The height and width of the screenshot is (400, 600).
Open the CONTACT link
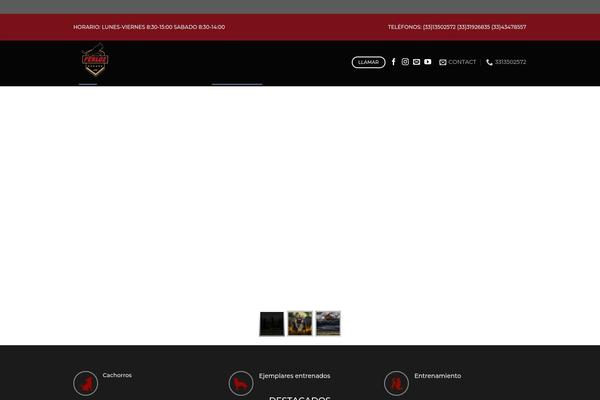point(458,62)
